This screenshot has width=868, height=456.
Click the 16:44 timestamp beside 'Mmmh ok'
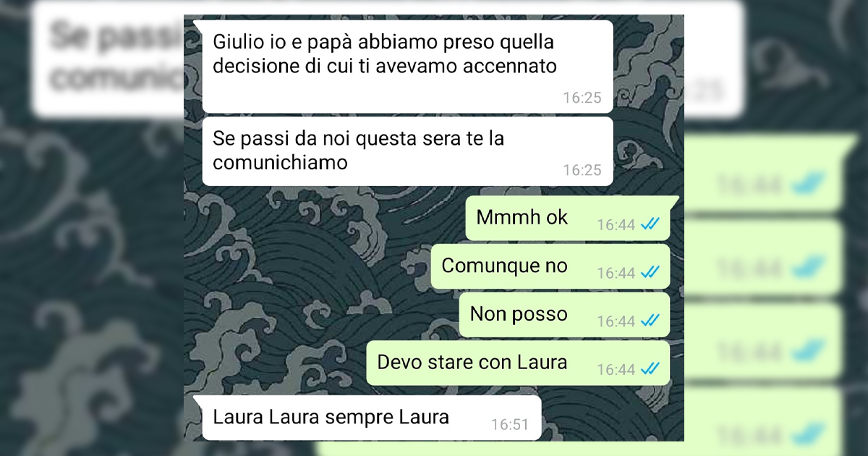point(616,225)
